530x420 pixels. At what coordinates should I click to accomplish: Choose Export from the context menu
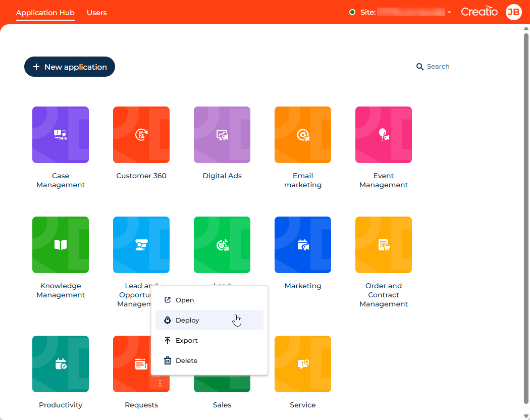point(209,341)
